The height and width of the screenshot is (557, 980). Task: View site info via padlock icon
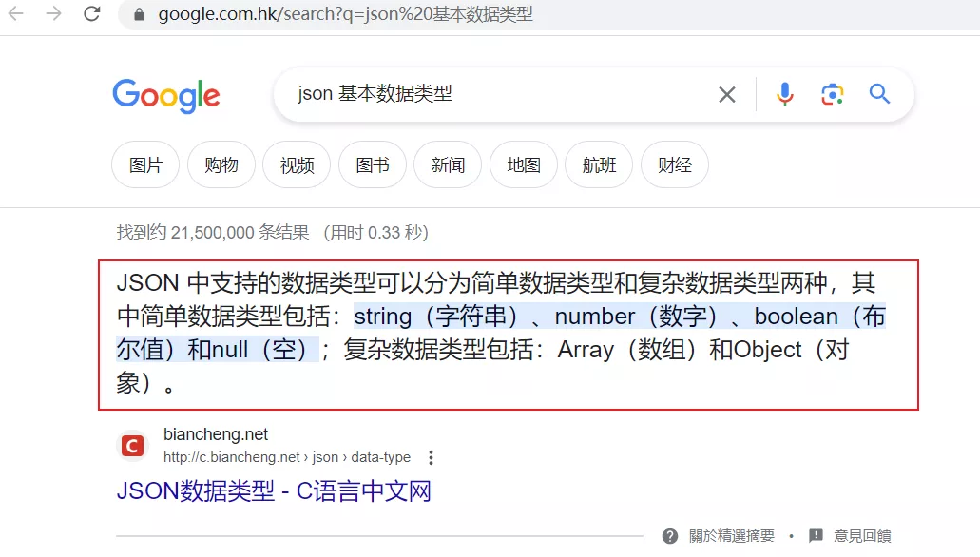point(139,13)
